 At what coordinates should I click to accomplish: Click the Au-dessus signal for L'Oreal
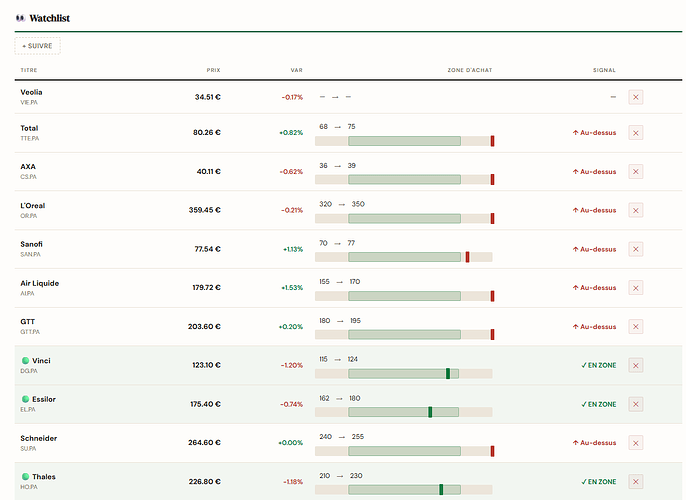pyautogui.click(x=594, y=210)
